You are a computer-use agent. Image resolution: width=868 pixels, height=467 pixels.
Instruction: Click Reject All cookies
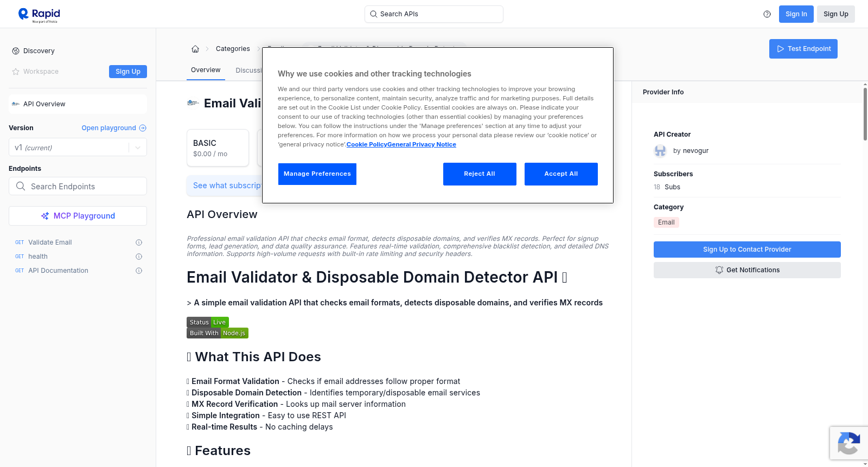tap(480, 174)
